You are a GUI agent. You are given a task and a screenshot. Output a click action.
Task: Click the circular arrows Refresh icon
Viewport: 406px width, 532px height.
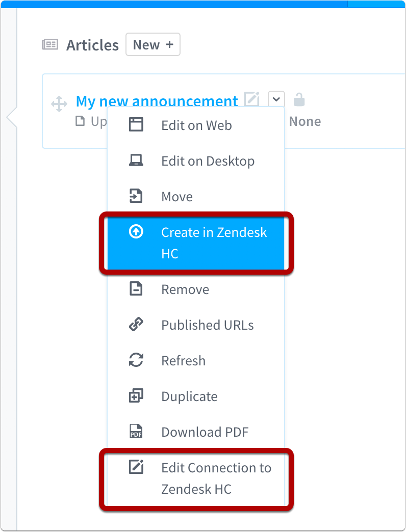point(136,360)
